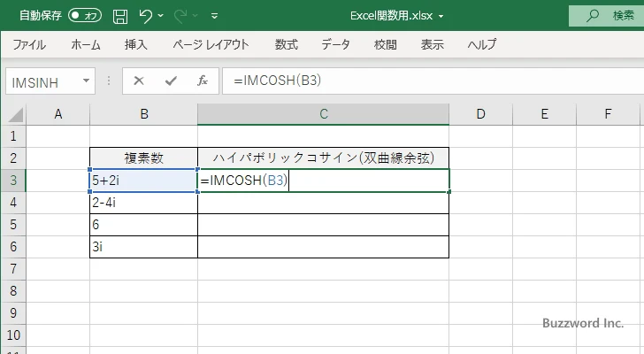Click the formula bar with =IMCOSH(B3)

(x=433, y=81)
